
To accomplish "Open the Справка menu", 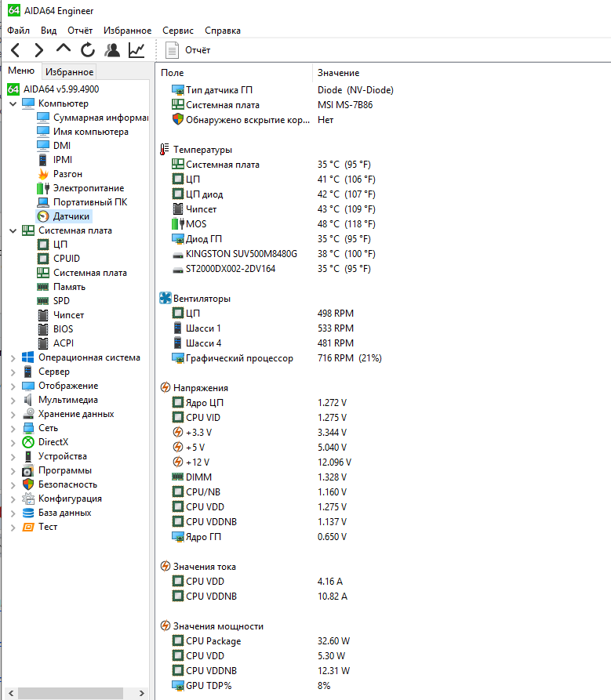I will pos(223,31).
